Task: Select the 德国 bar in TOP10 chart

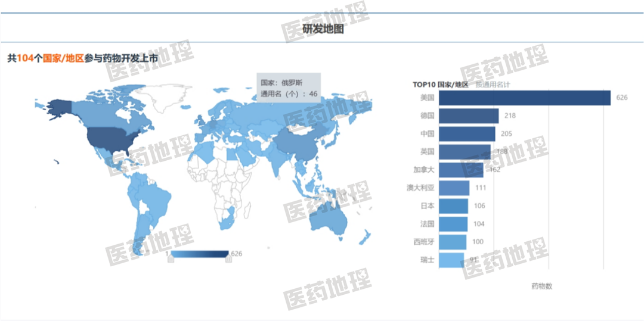Action: [x=469, y=116]
